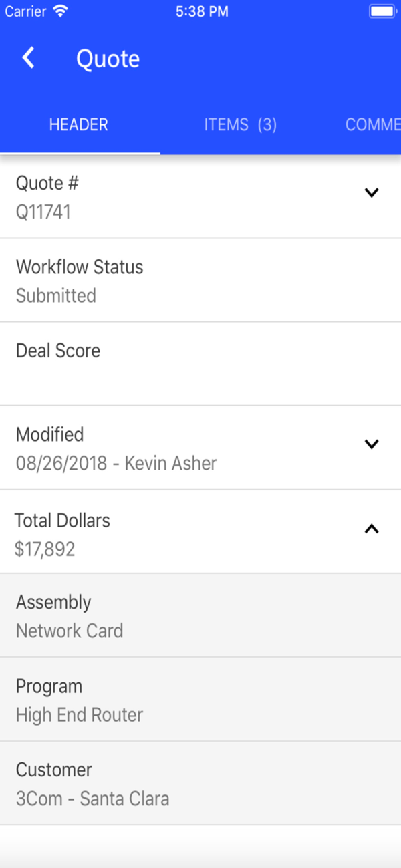Switch to the Items (3) tab
The height and width of the screenshot is (868, 401).
coord(240,125)
